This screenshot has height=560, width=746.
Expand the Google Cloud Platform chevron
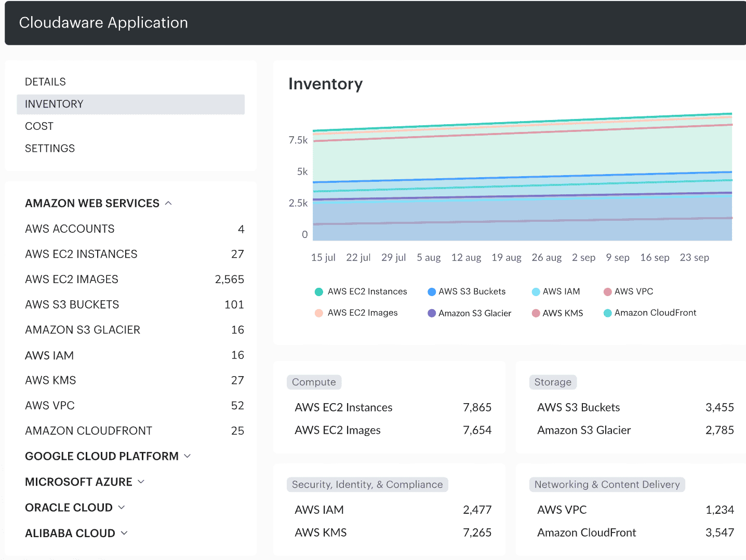188,456
